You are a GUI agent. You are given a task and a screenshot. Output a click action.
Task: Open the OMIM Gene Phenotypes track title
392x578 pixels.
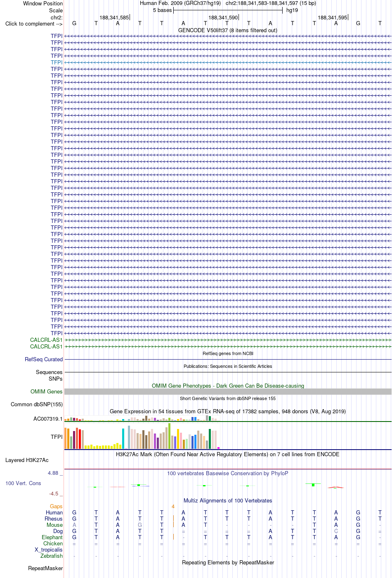click(228, 386)
